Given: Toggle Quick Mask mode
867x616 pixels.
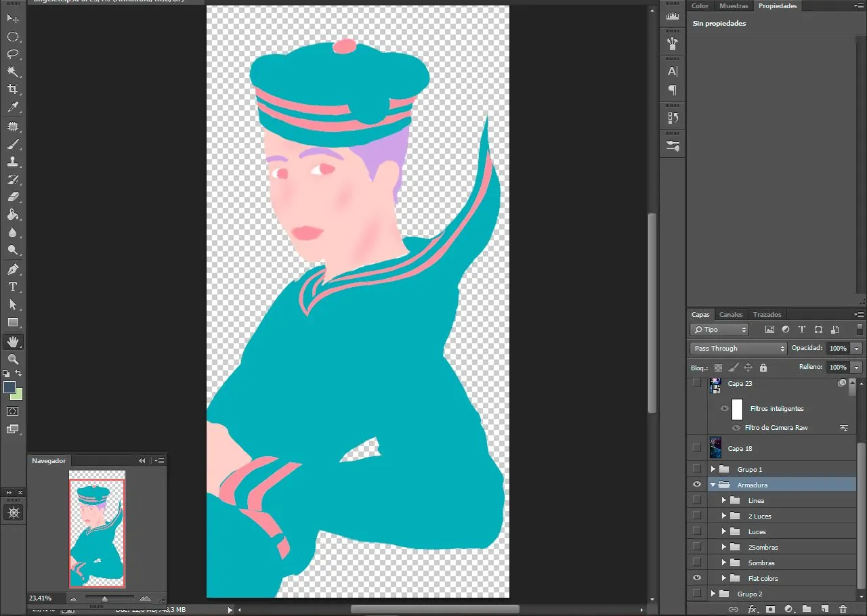Looking at the screenshot, I should (x=13, y=411).
